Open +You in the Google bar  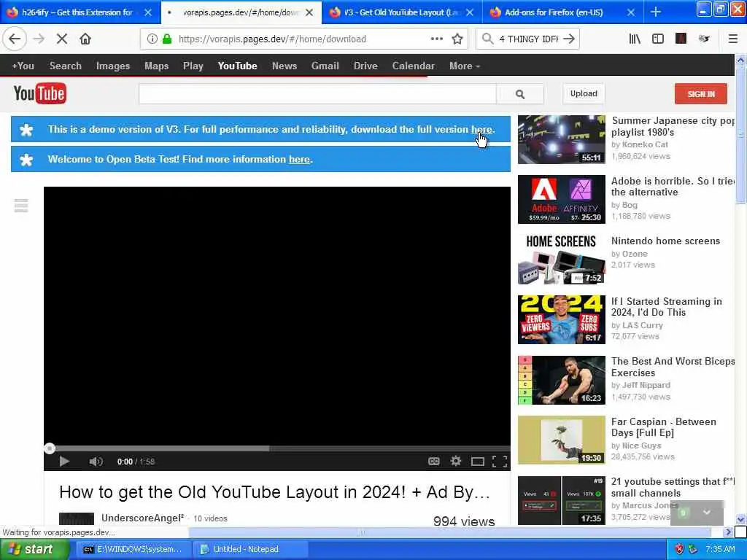pyautogui.click(x=23, y=66)
